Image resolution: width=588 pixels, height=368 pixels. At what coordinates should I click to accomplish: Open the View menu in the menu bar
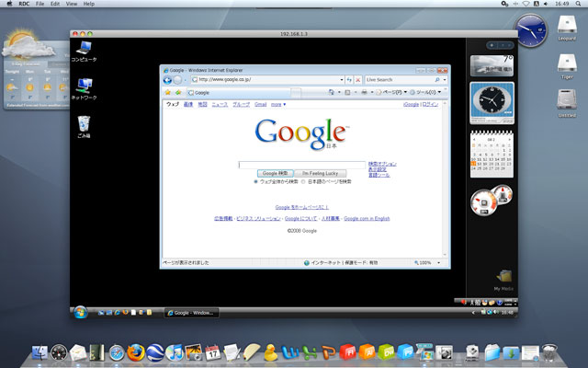(72, 4)
